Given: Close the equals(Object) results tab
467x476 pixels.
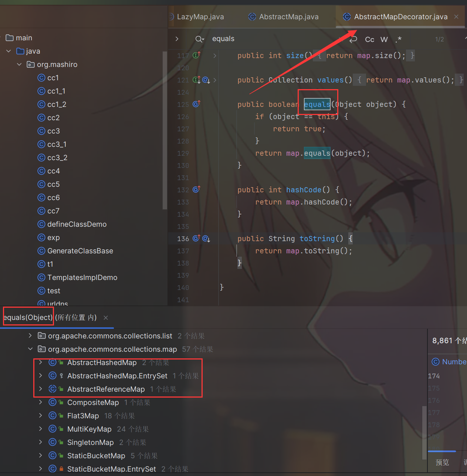Looking at the screenshot, I should coord(106,318).
